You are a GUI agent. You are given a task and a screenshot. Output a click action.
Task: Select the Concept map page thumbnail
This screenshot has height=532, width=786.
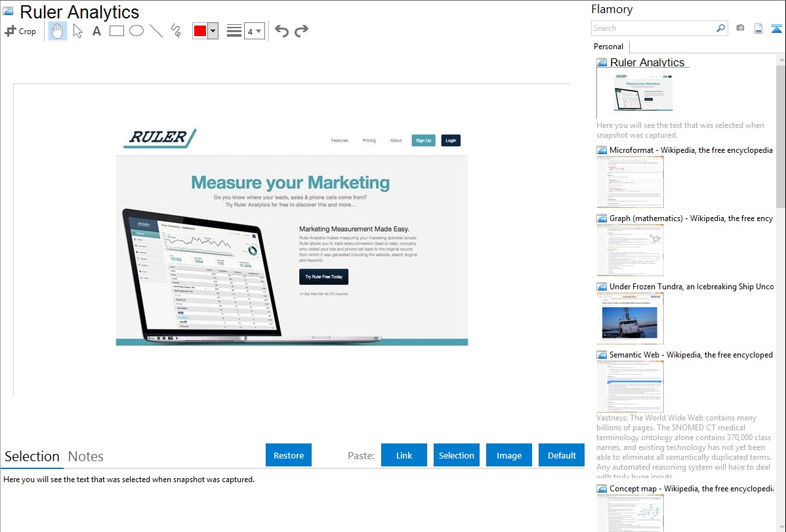[630, 513]
